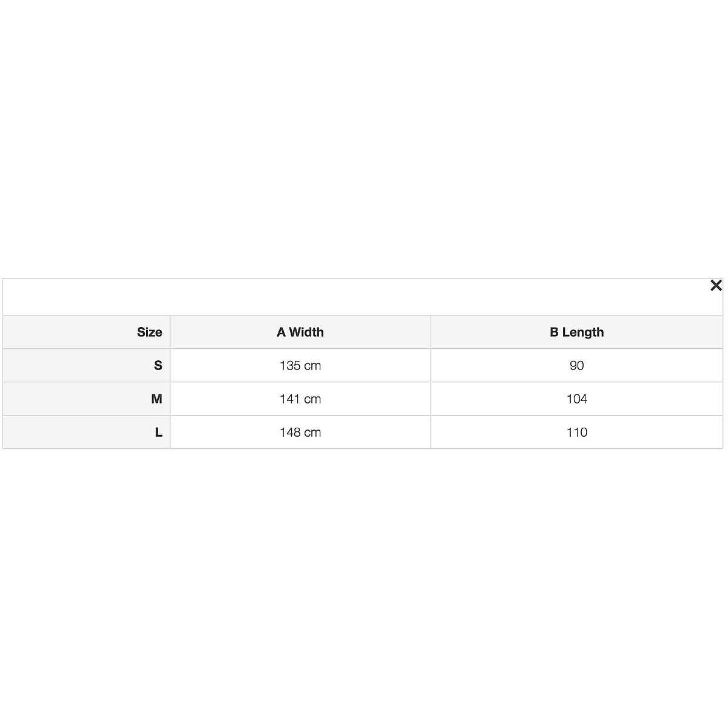Click the length value 110
The height and width of the screenshot is (728, 728).
(576, 433)
